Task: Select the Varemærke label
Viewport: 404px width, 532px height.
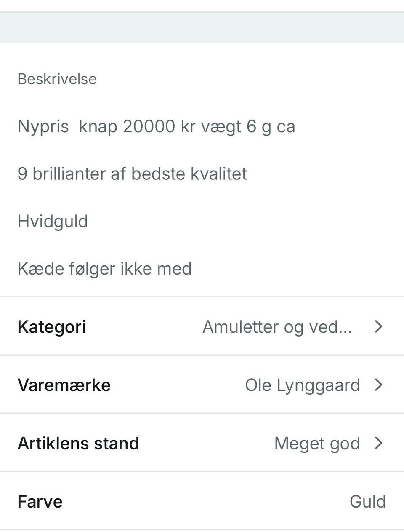Action: point(64,385)
